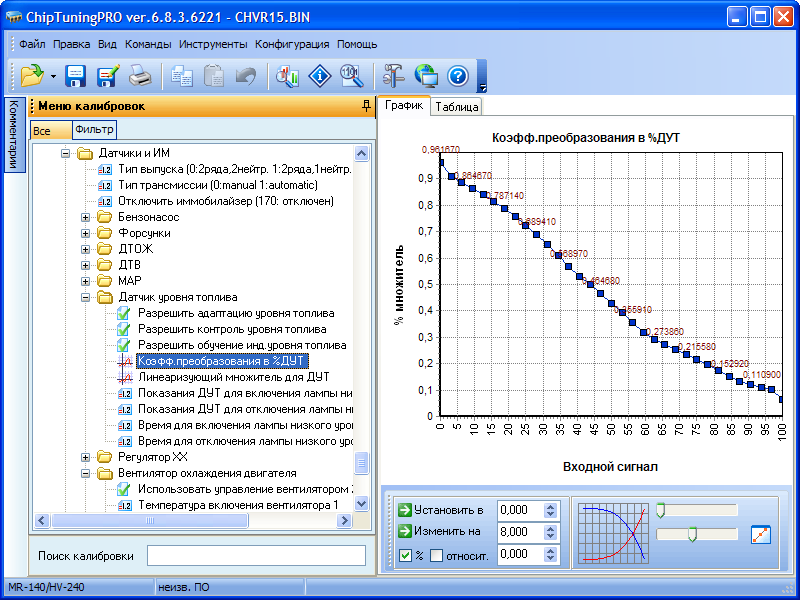Collapse the Датчик уровня топлива folder

(86, 297)
